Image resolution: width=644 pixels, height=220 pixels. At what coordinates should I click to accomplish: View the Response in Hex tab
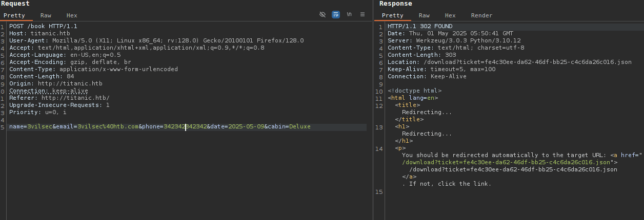pyautogui.click(x=450, y=15)
